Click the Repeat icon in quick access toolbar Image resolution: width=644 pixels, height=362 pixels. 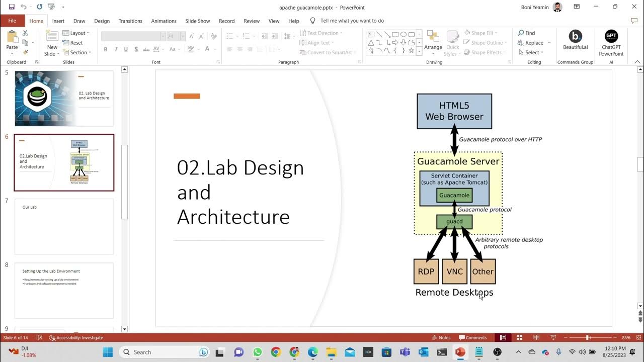click(39, 7)
